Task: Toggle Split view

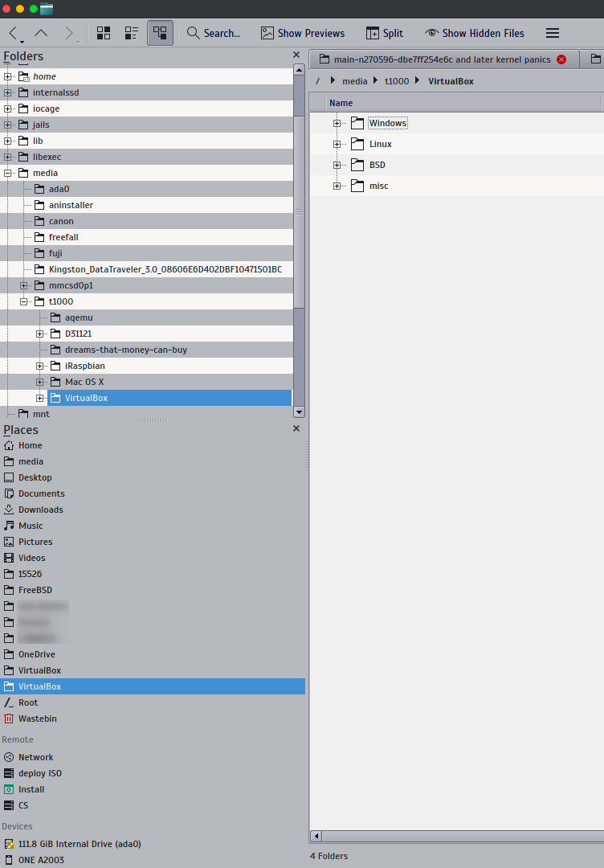Action: (x=385, y=33)
